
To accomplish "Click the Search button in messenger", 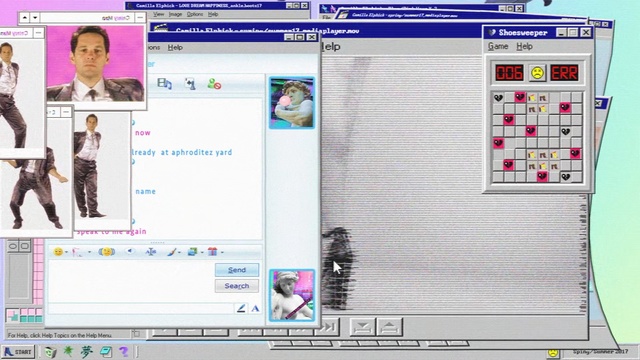I will coord(237,286).
